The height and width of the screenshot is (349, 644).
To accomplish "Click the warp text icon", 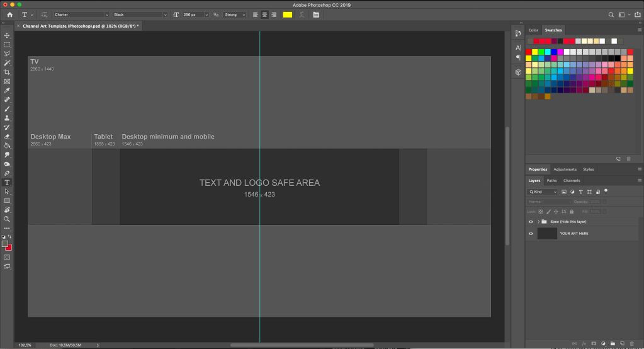I will coord(302,14).
